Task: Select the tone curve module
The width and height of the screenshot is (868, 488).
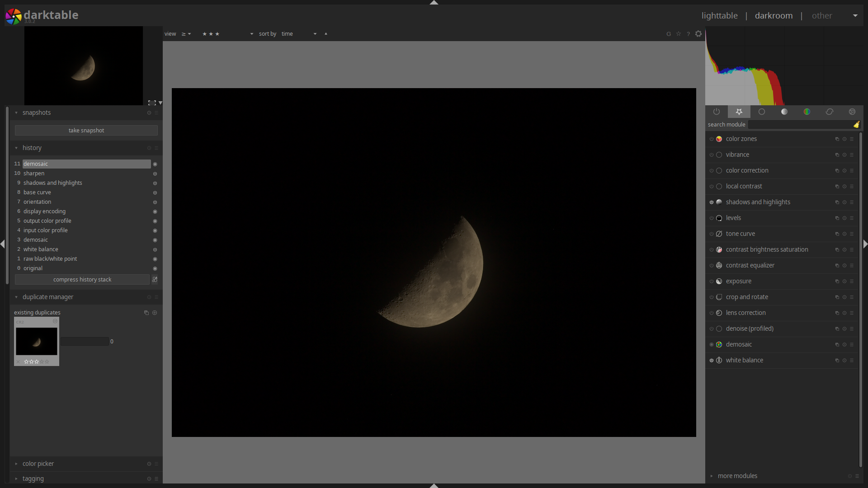Action: point(740,234)
